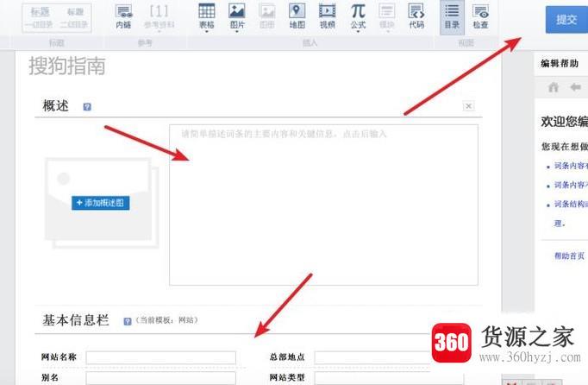Apply 二级目录 heading style
The width and height of the screenshot is (588, 385).
[x=75, y=17]
